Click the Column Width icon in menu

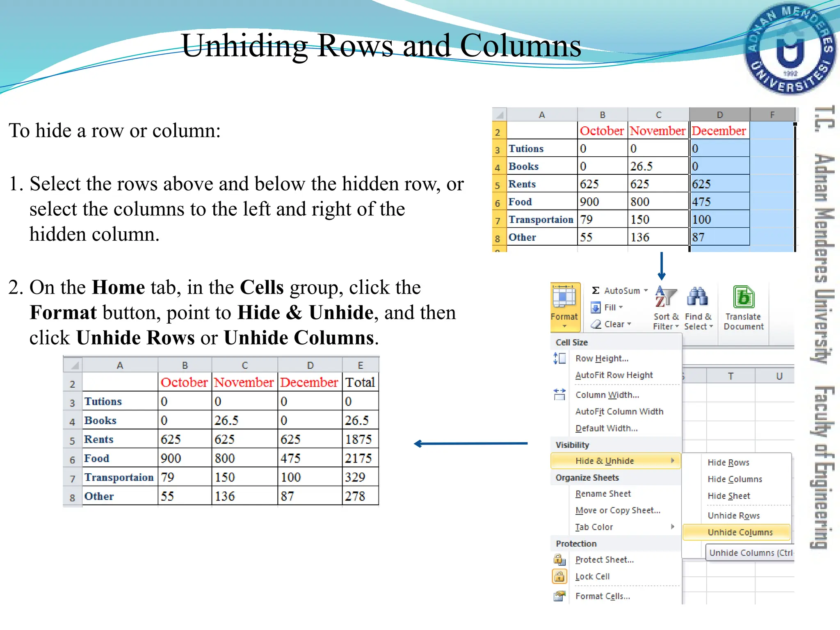click(x=559, y=395)
